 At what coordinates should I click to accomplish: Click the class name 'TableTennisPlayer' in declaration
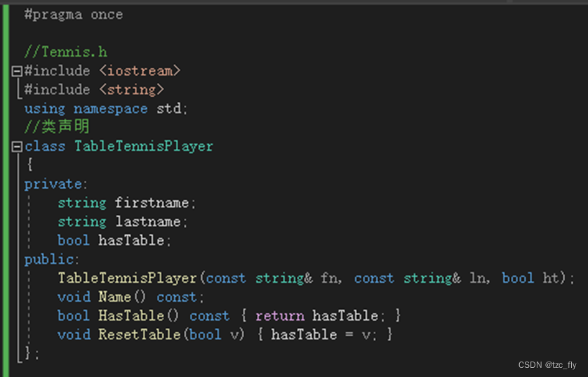click(144, 146)
